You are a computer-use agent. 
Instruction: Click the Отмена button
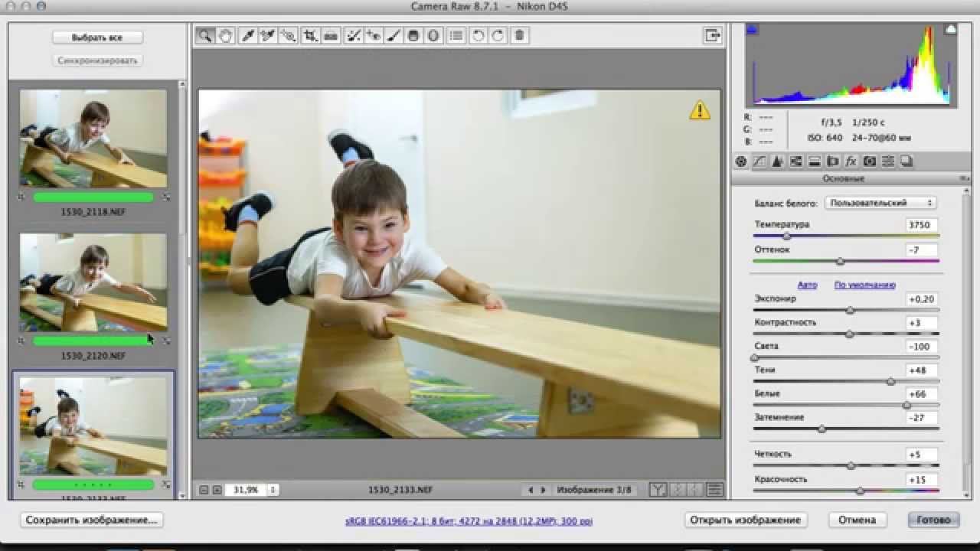click(x=857, y=520)
